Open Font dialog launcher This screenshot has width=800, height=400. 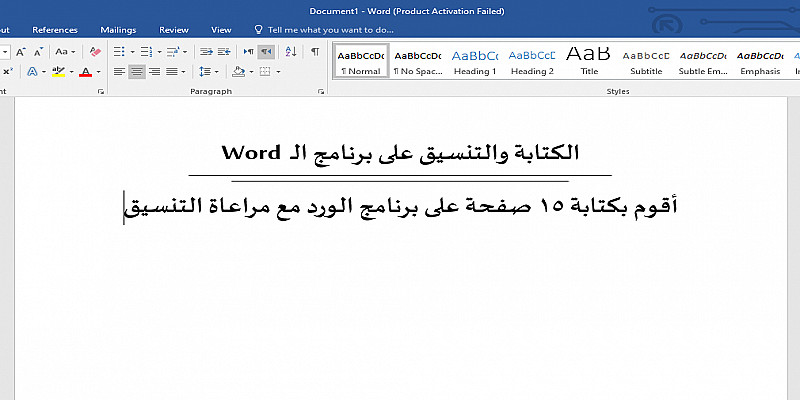(101, 92)
